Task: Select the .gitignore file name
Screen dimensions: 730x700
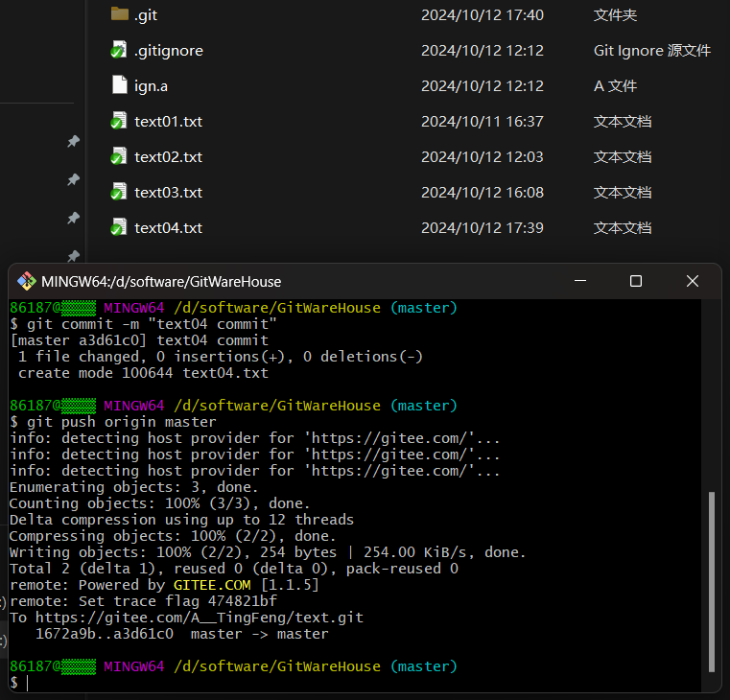Action: 169,51
